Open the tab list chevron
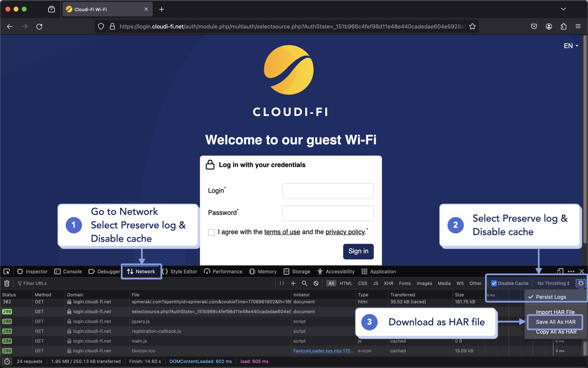The width and height of the screenshot is (588, 368). pyautogui.click(x=563, y=9)
